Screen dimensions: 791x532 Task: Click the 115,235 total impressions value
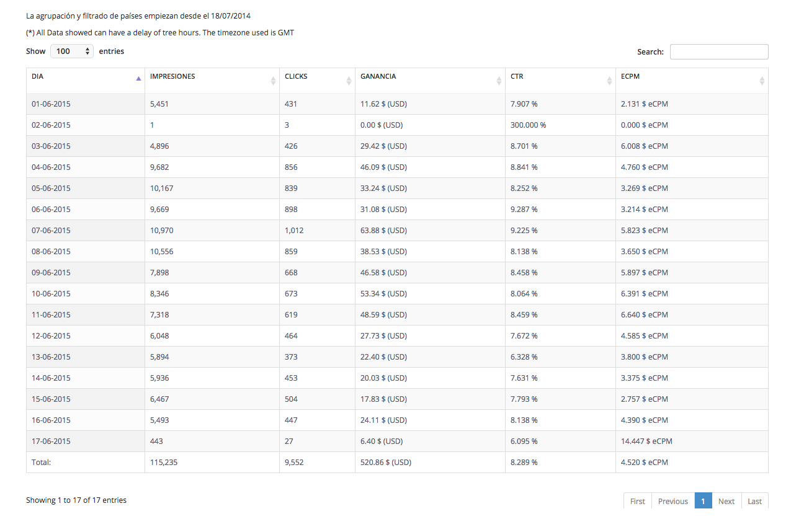pyautogui.click(x=164, y=463)
